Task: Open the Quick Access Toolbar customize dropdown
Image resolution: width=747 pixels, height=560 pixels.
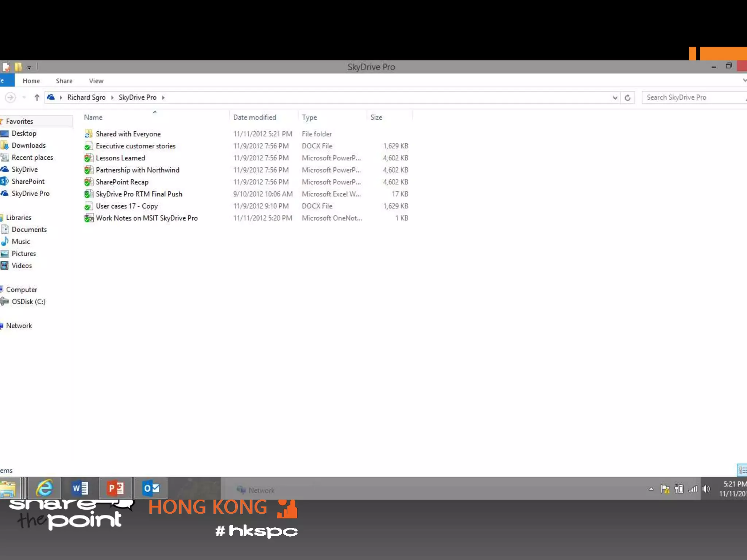Action: click(x=29, y=67)
